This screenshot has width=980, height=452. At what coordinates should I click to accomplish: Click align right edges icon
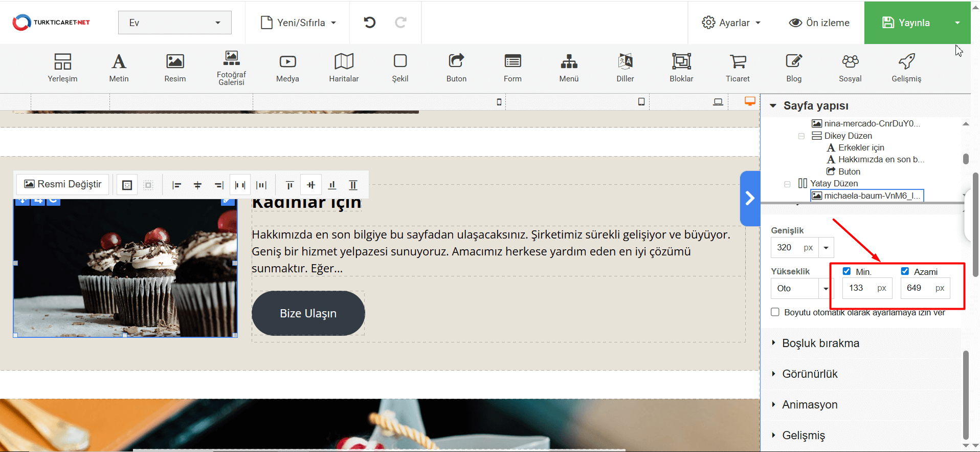pyautogui.click(x=219, y=185)
